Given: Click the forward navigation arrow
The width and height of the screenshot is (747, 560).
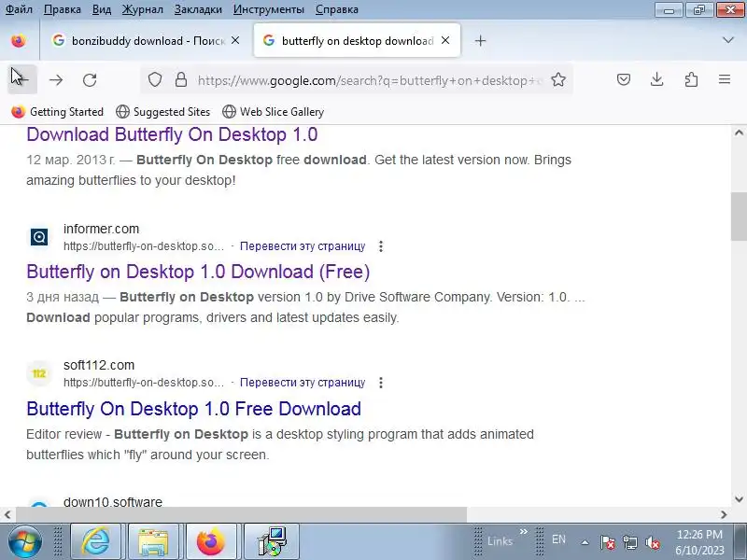Looking at the screenshot, I should click(x=56, y=79).
